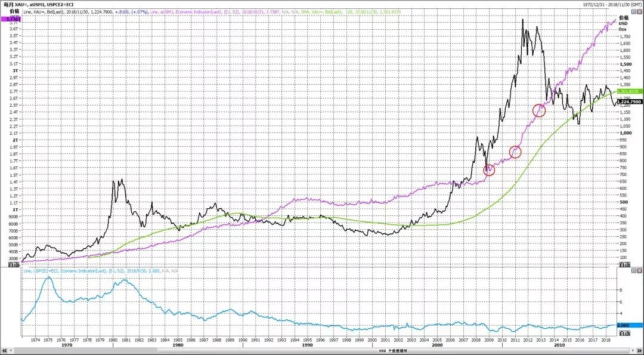Step timeline right with single arrow
644x355 pixels.
[x=633, y=350]
